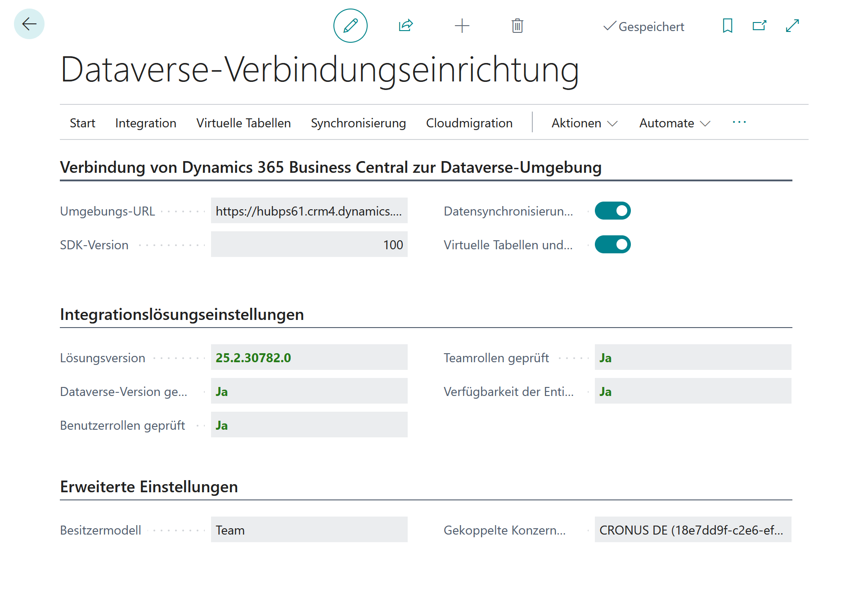Open the Start tab
868x616 pixels.
tap(82, 123)
